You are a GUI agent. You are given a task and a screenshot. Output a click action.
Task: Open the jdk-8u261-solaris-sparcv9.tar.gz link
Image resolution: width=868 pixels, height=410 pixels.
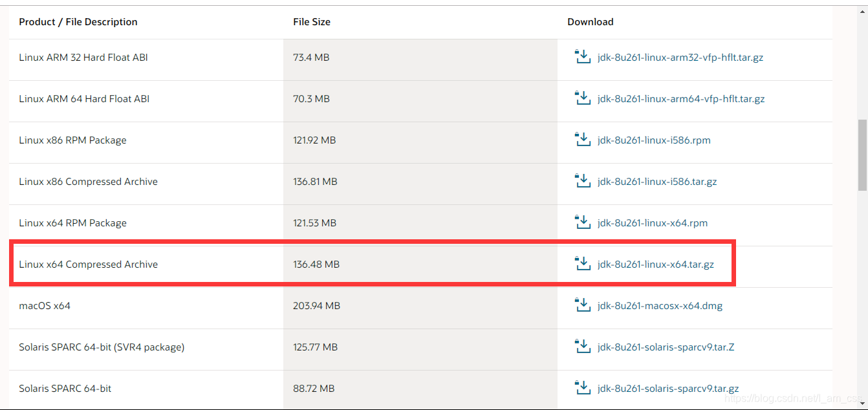click(668, 389)
